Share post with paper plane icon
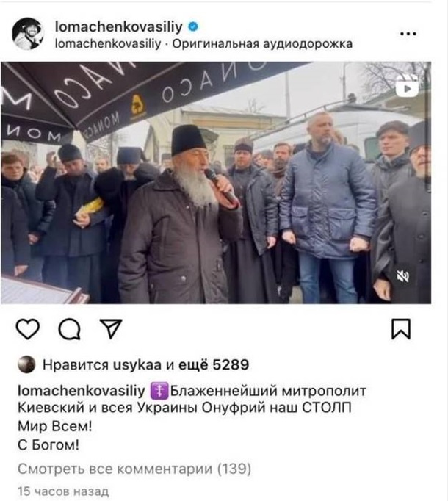Image resolution: width=448 pixels, height=501 pixels. pyautogui.click(x=111, y=328)
